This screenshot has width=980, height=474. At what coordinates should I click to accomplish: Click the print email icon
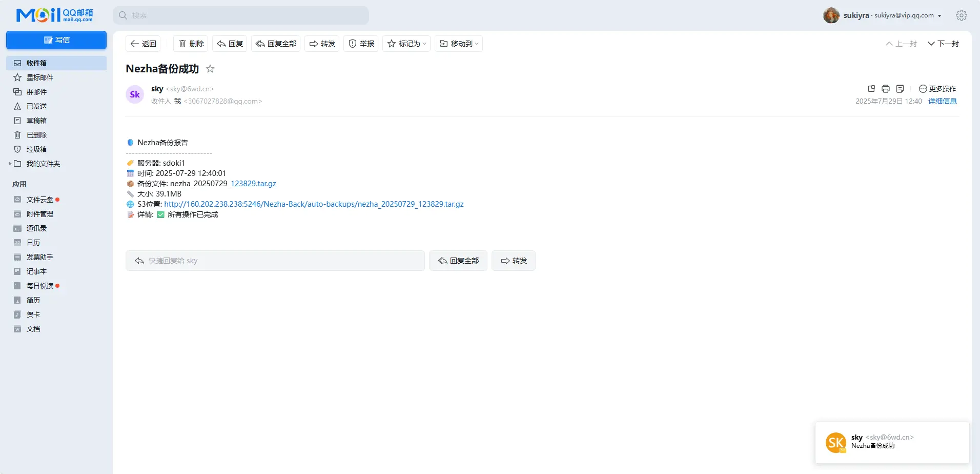[886, 89]
